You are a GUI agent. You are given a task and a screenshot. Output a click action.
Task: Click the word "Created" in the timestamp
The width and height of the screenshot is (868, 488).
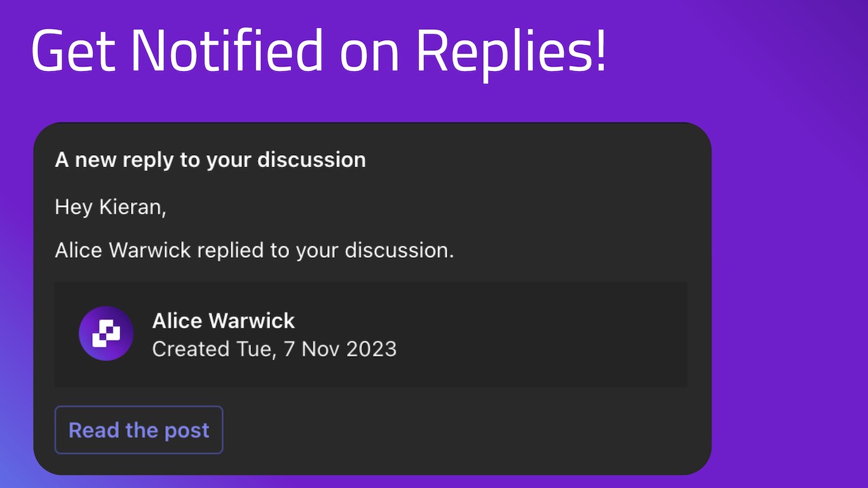coord(191,349)
